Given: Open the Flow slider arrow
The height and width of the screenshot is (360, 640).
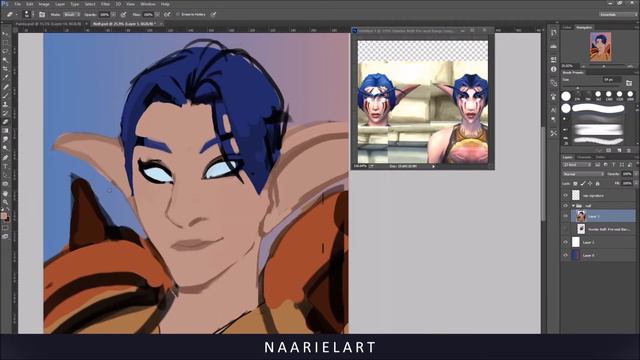Looking at the screenshot, I should 157,14.
